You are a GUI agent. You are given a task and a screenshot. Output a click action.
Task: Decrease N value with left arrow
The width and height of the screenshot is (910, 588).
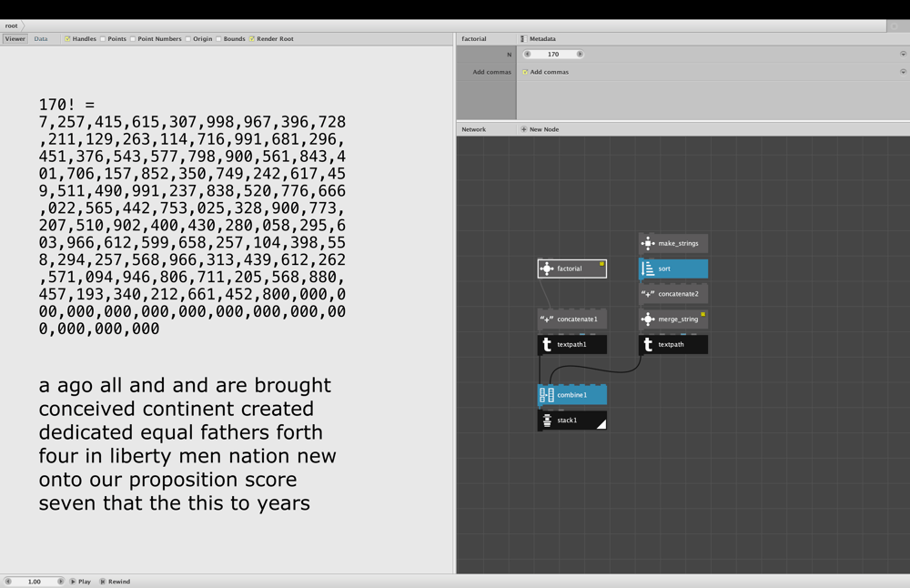pos(527,54)
